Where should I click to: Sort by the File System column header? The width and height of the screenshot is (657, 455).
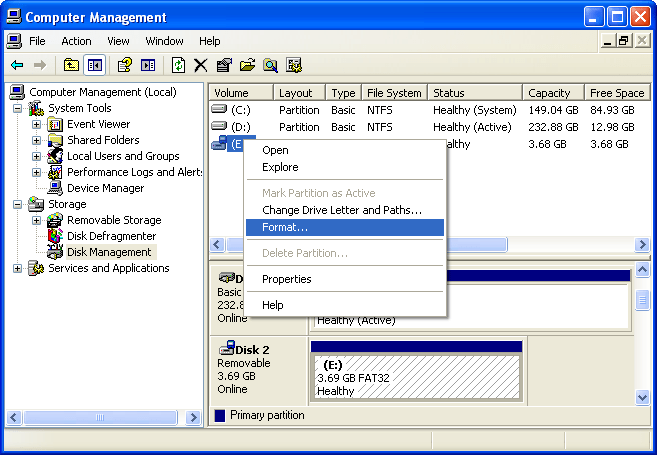394,93
